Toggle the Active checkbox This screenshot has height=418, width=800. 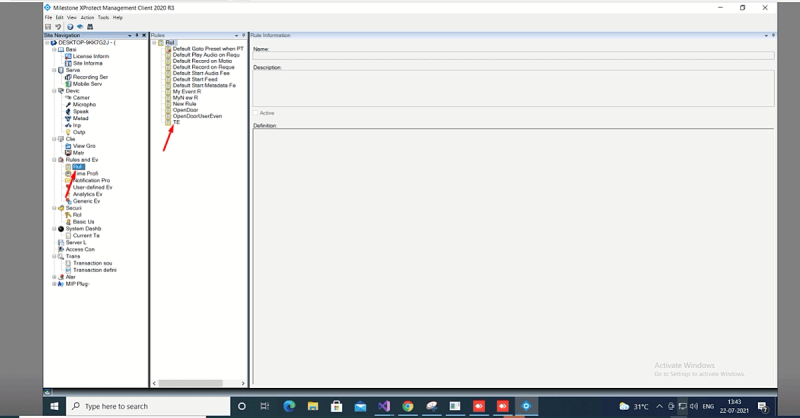tap(256, 113)
